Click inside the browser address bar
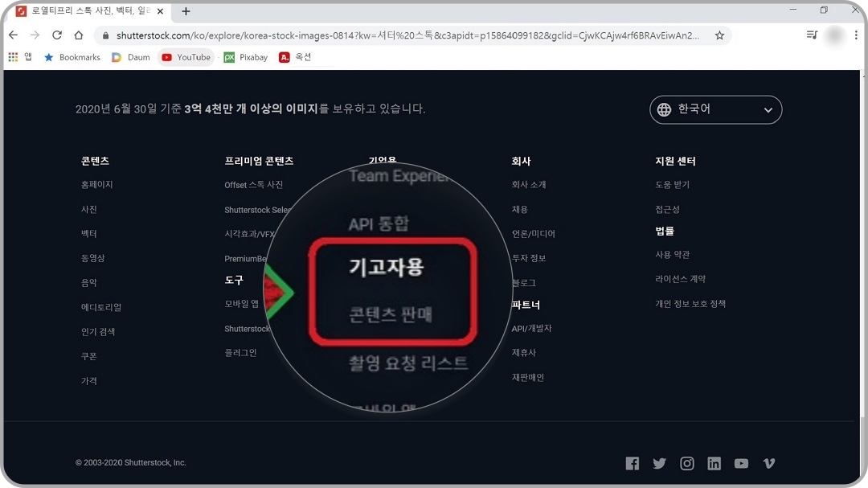The image size is (868, 488). [321, 35]
